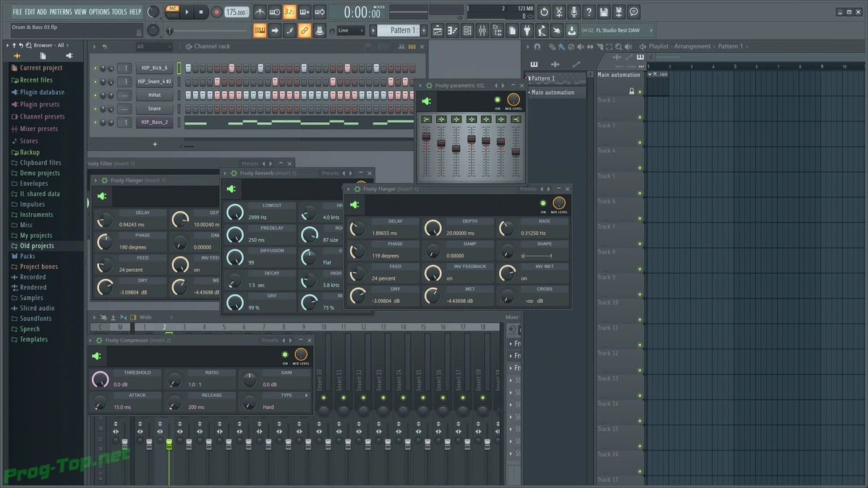Open the OPTIONS menu
868x488 pixels.
[x=99, y=12]
